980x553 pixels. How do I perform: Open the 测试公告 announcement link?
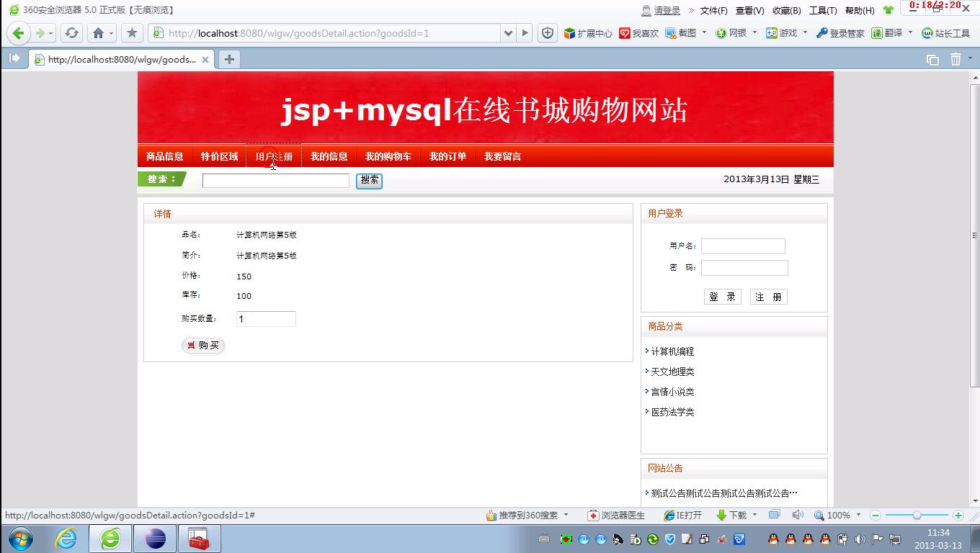point(724,493)
